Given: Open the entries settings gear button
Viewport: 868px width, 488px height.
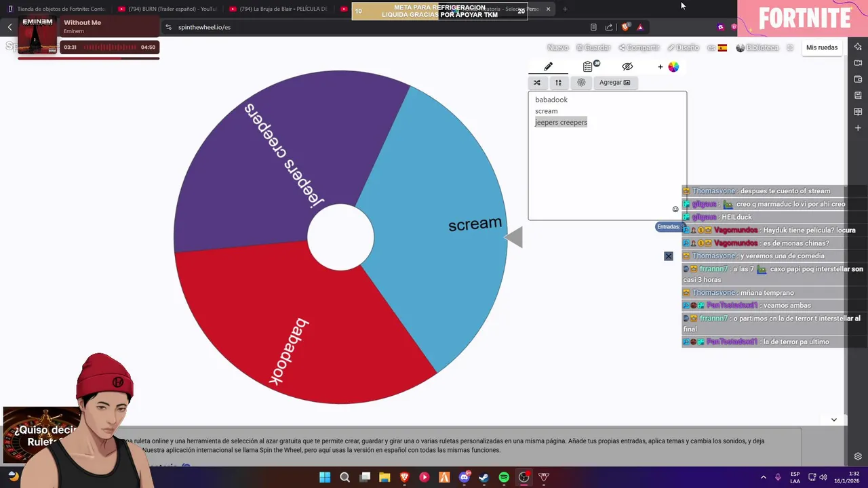Looking at the screenshot, I should (x=581, y=83).
